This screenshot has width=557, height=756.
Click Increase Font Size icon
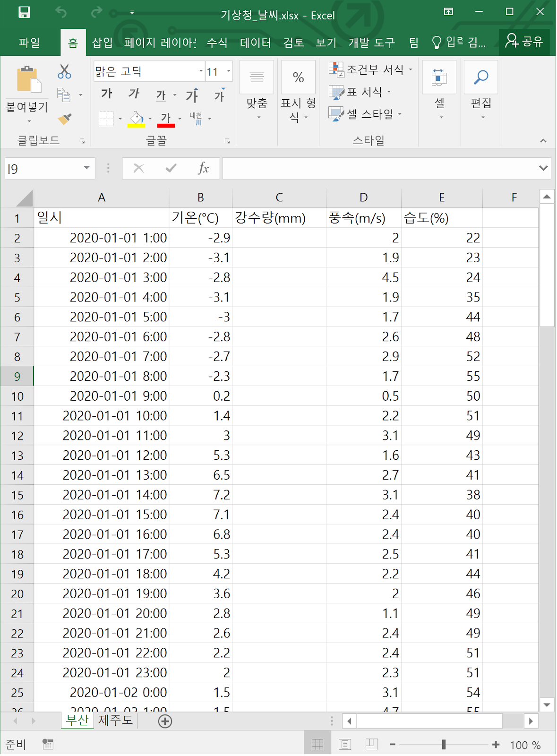(x=192, y=95)
